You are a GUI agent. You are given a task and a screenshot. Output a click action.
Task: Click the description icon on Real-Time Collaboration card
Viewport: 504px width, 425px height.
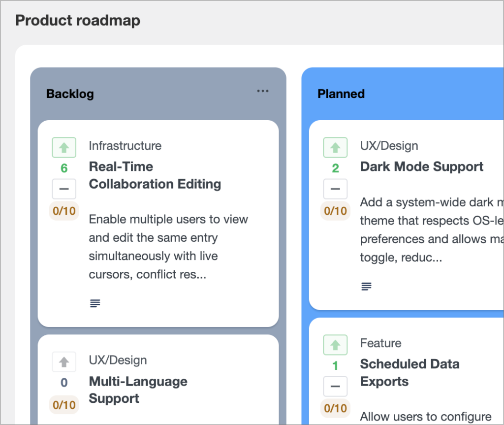(95, 303)
